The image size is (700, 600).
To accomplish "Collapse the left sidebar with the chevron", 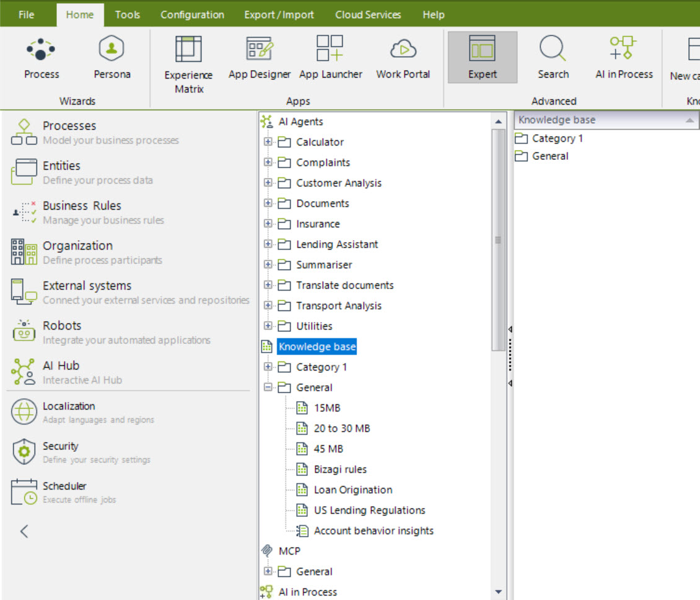I will coord(24,531).
